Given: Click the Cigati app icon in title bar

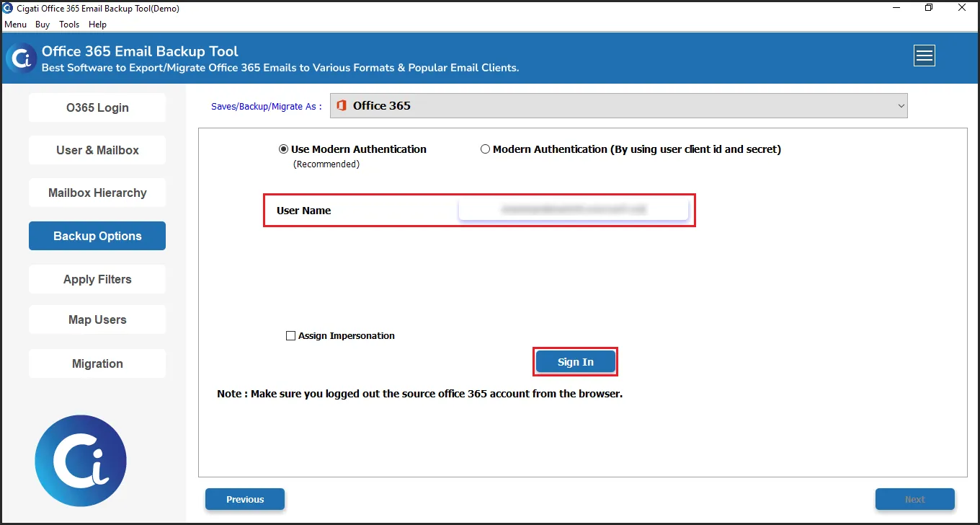Looking at the screenshot, I should pos(8,9).
